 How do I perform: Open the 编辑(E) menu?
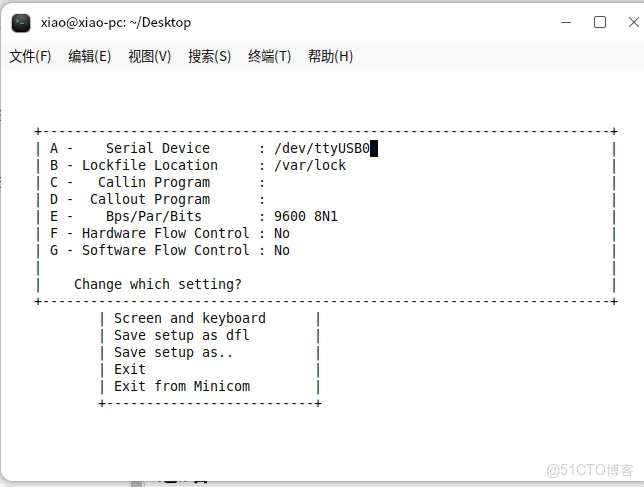(x=90, y=56)
